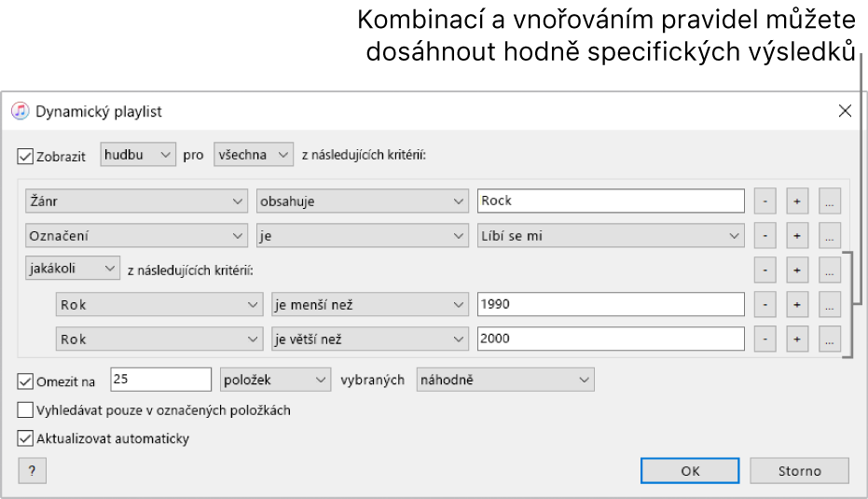
Task: Click ellipsis button on the jakákoli group row
Action: pyautogui.click(x=829, y=270)
